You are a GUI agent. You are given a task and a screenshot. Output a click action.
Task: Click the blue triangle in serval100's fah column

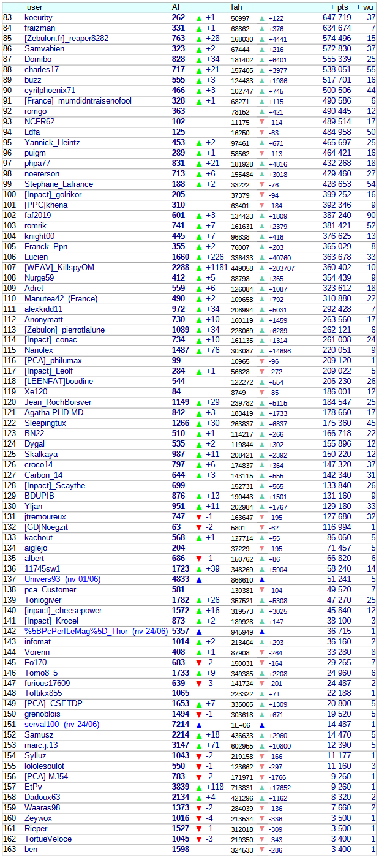(262, 725)
